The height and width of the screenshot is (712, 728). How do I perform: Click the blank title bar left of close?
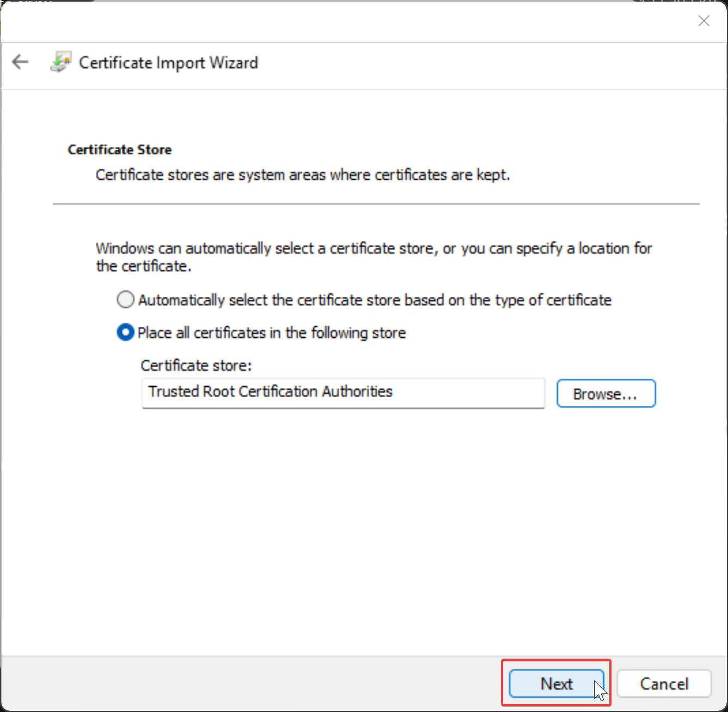pos(354,21)
